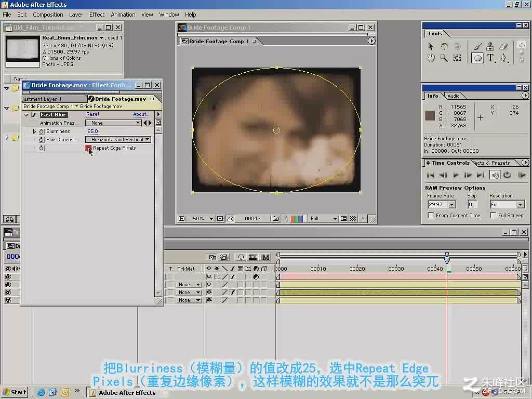Open the Composition menu
Viewport: 532px width, 399px height.
point(48,15)
